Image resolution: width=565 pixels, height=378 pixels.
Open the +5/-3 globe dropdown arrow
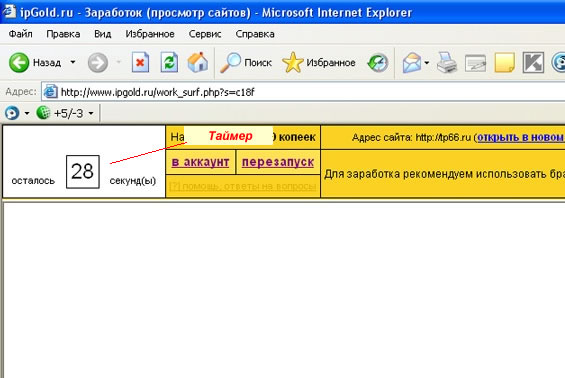click(91, 114)
